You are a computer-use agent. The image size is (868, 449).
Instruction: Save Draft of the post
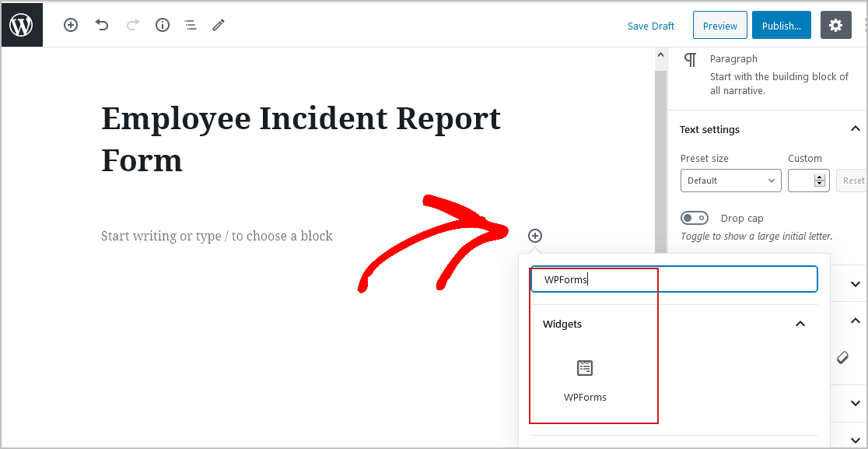click(x=651, y=26)
